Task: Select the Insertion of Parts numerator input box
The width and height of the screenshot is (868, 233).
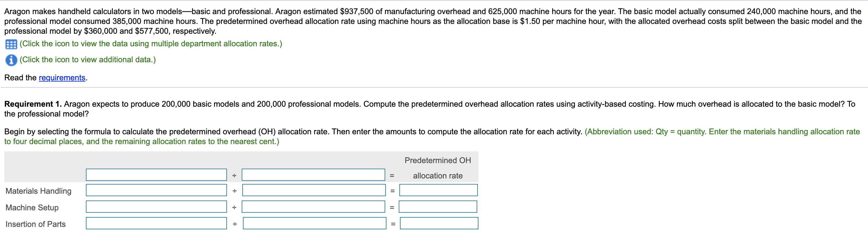Action: click(x=156, y=223)
